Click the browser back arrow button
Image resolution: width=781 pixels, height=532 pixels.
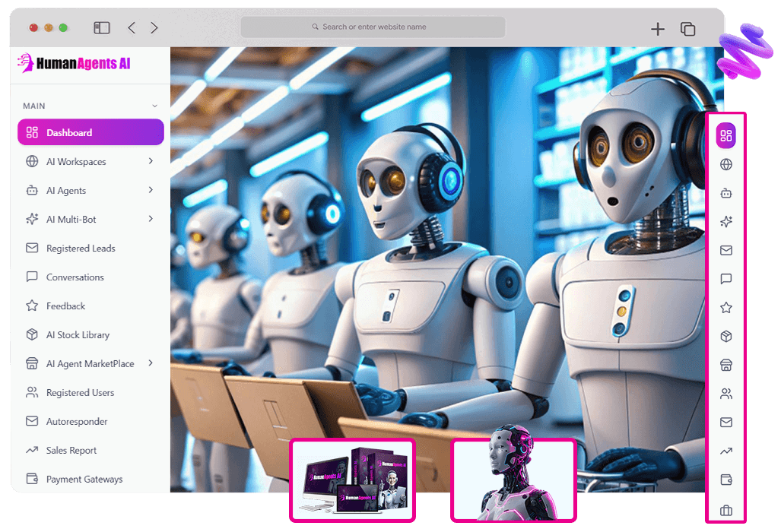point(132,28)
